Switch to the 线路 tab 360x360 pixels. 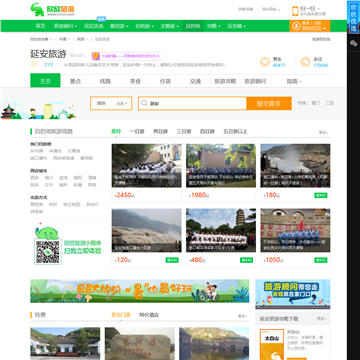tap(105, 81)
